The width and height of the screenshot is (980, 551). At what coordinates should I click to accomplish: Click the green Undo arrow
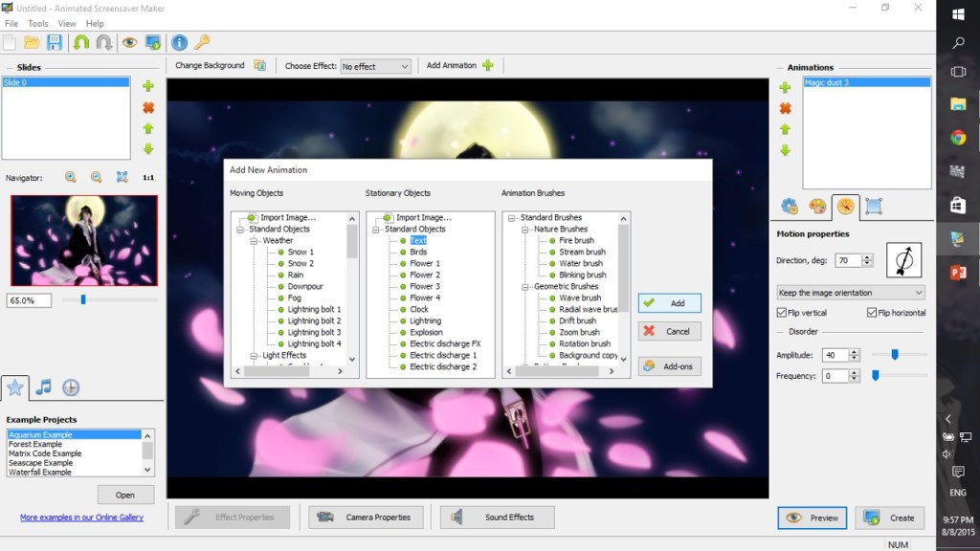(81, 42)
